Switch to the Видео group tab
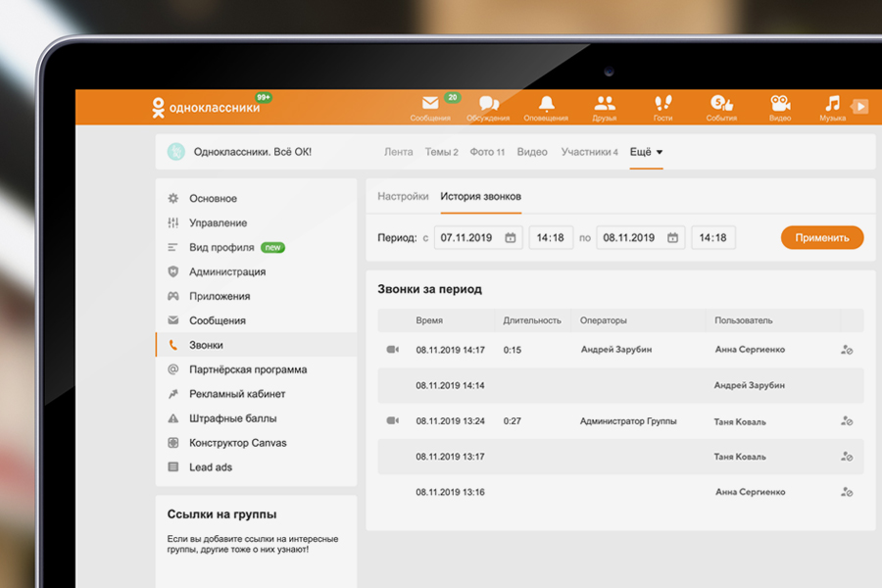Image resolution: width=882 pixels, height=588 pixels. click(x=532, y=152)
